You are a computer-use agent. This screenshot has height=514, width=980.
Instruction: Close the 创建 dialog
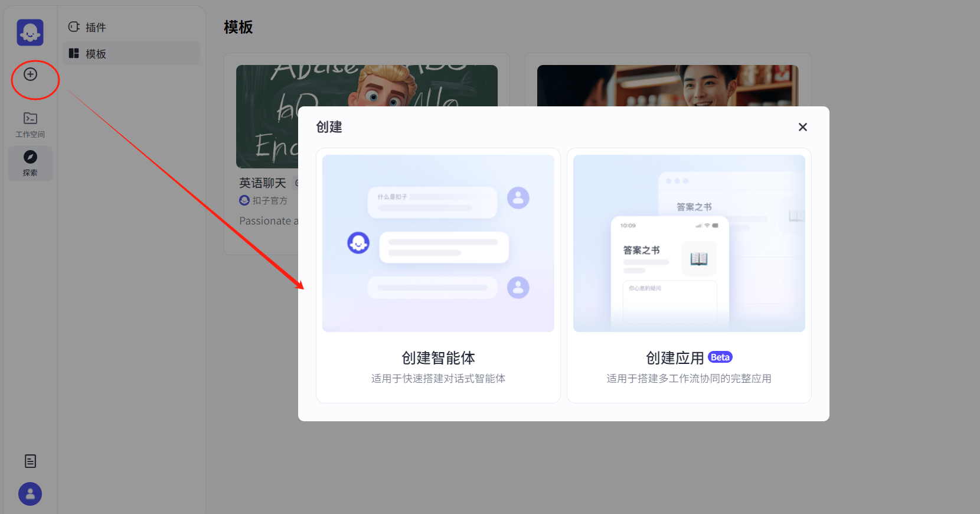802,127
